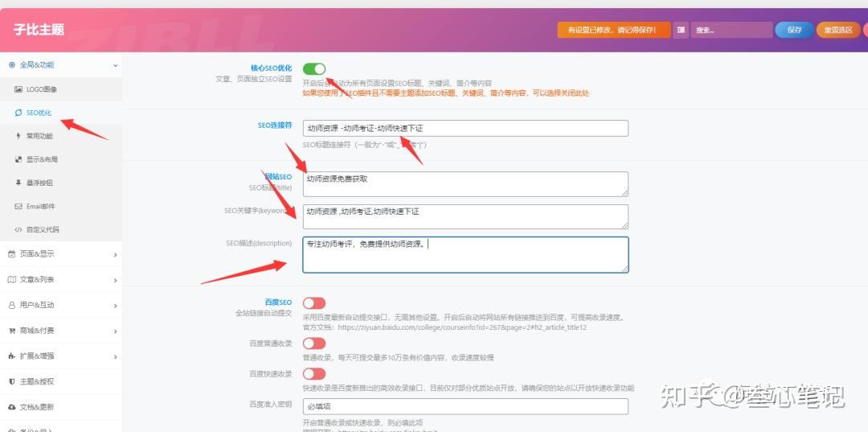Click the 核心SEO优化 label
The width and height of the screenshot is (868, 432).
click(272, 68)
